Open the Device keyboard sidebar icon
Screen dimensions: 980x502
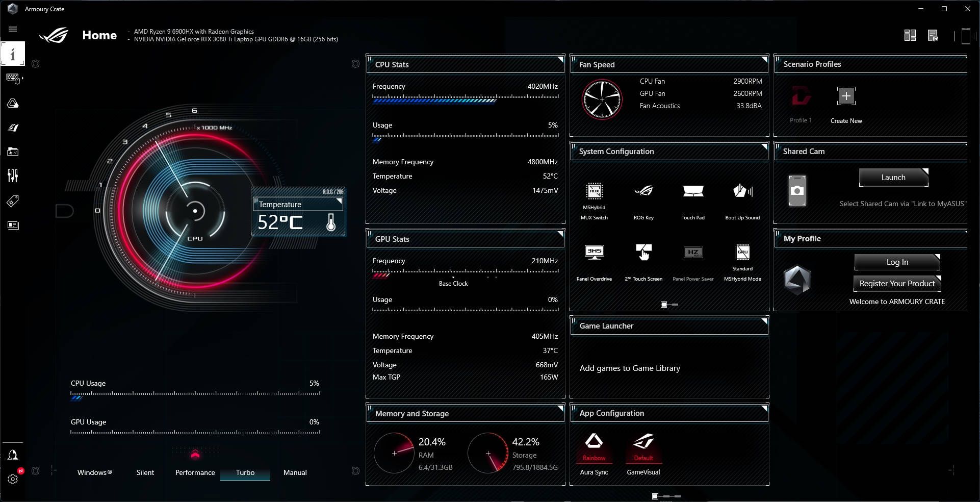[x=13, y=78]
